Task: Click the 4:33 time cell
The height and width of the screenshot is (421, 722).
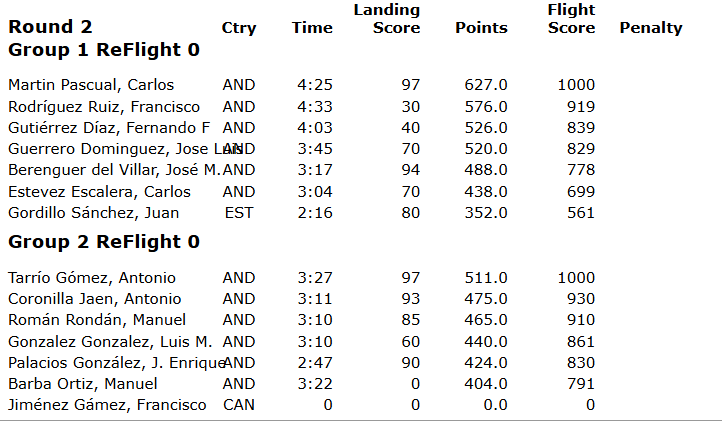Action: pos(316,107)
